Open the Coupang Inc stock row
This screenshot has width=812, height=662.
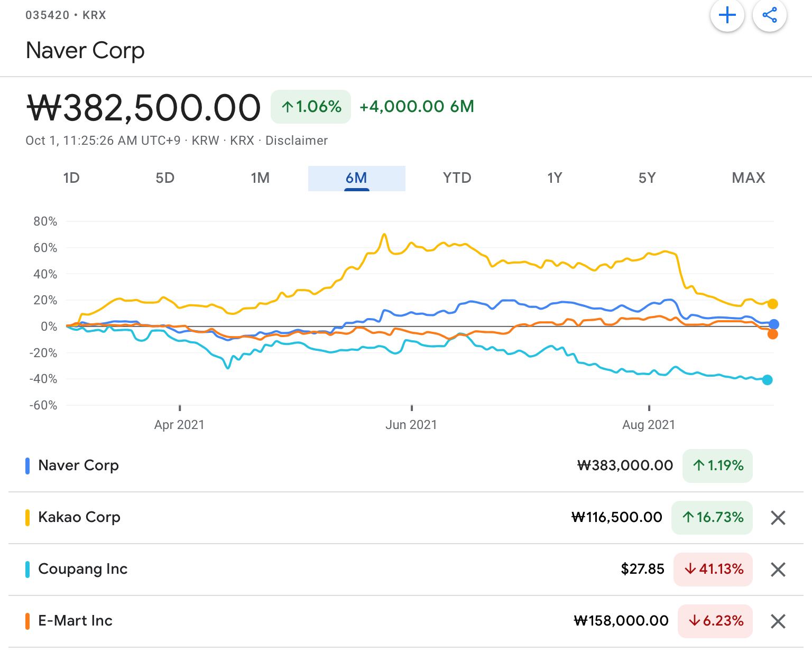tap(406, 569)
